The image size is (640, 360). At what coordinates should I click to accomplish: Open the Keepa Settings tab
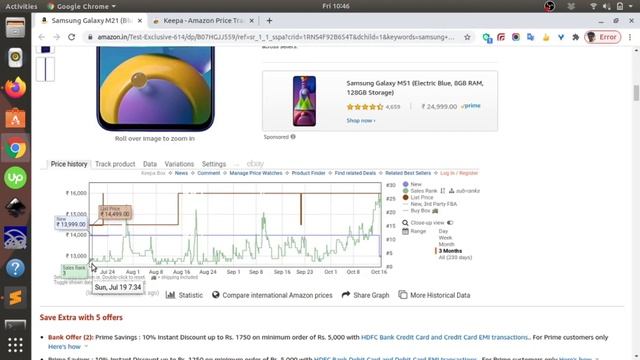click(x=214, y=164)
